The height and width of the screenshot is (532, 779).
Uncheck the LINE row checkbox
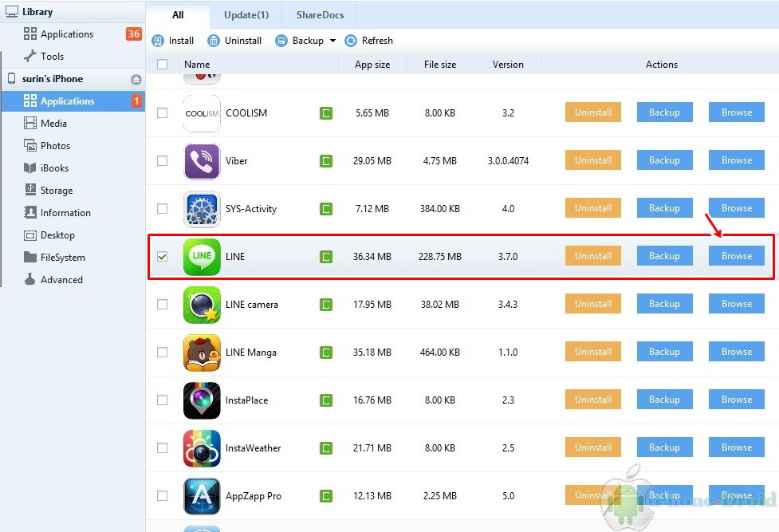162,257
